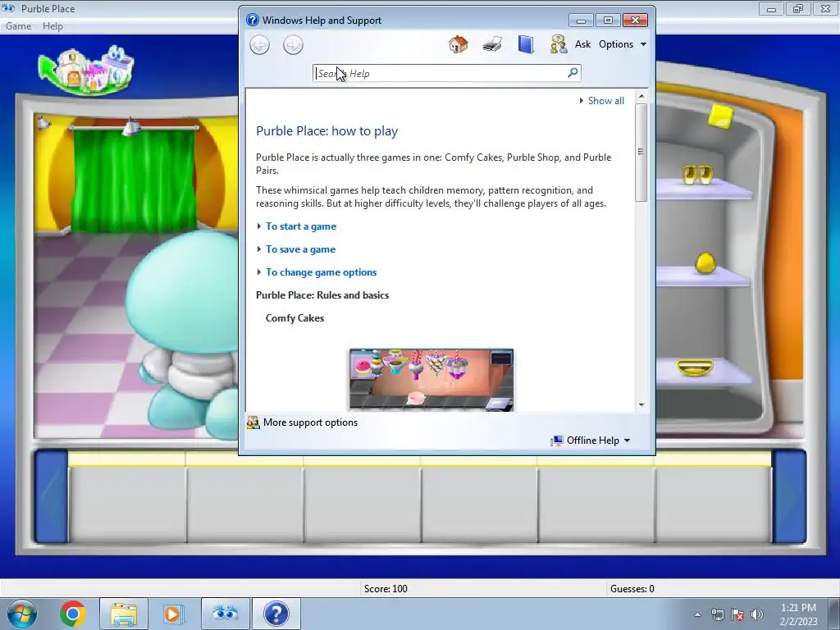Viewport: 840px width, 630px height.
Task: Click 'Purble Place: Rules and basics' heading
Action: 322,295
